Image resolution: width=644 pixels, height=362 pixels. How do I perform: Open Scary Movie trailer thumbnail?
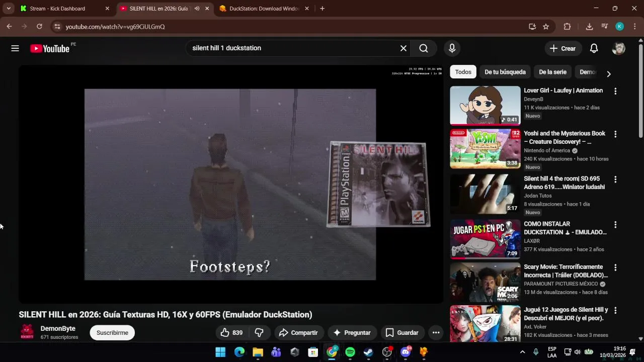(485, 282)
